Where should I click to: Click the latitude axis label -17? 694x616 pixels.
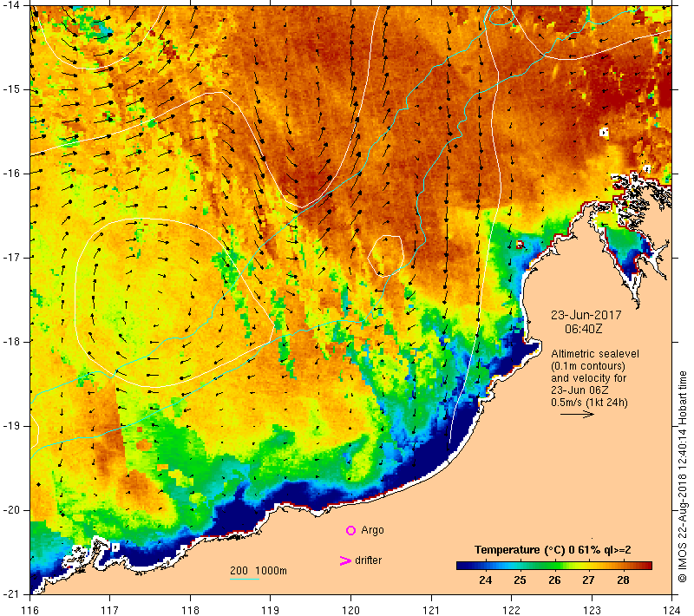11,258
